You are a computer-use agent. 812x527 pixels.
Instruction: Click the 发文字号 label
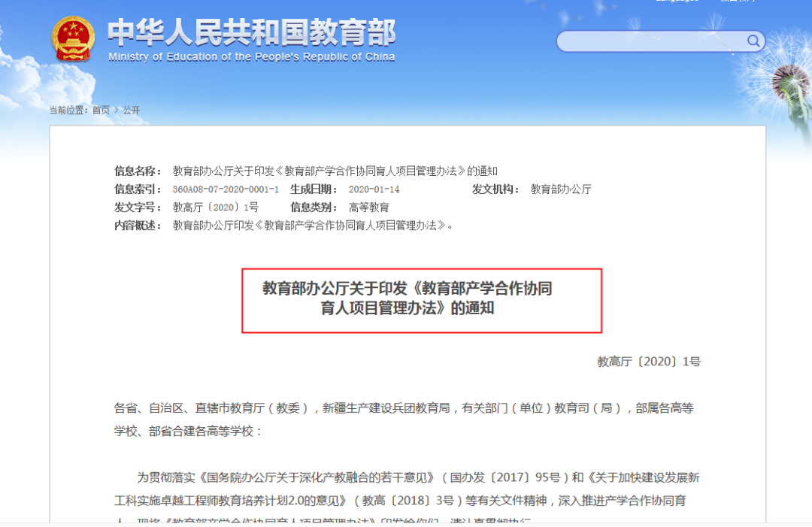(x=138, y=207)
